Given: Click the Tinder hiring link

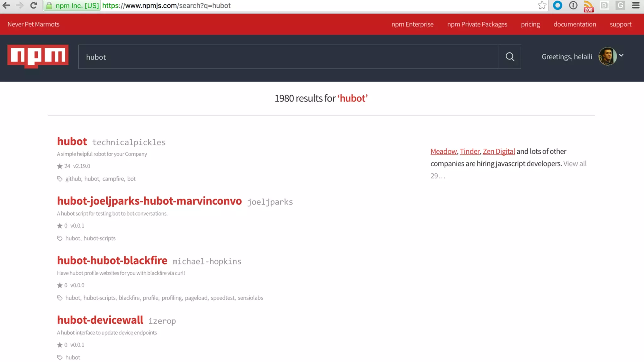Looking at the screenshot, I should pyautogui.click(x=469, y=151).
